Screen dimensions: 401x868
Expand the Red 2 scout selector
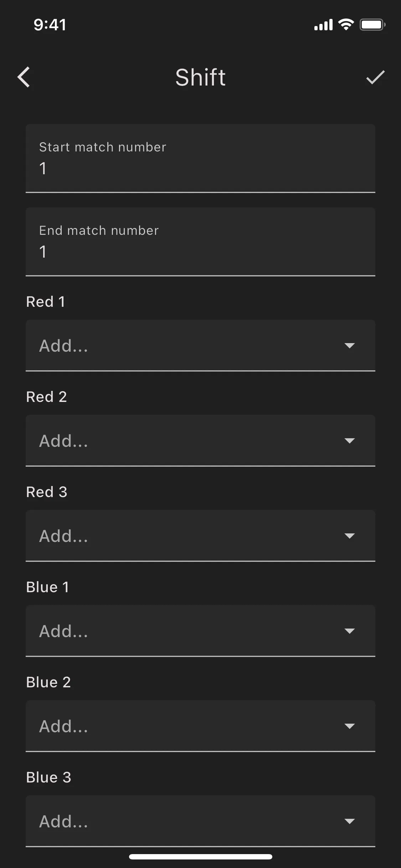pos(200,440)
